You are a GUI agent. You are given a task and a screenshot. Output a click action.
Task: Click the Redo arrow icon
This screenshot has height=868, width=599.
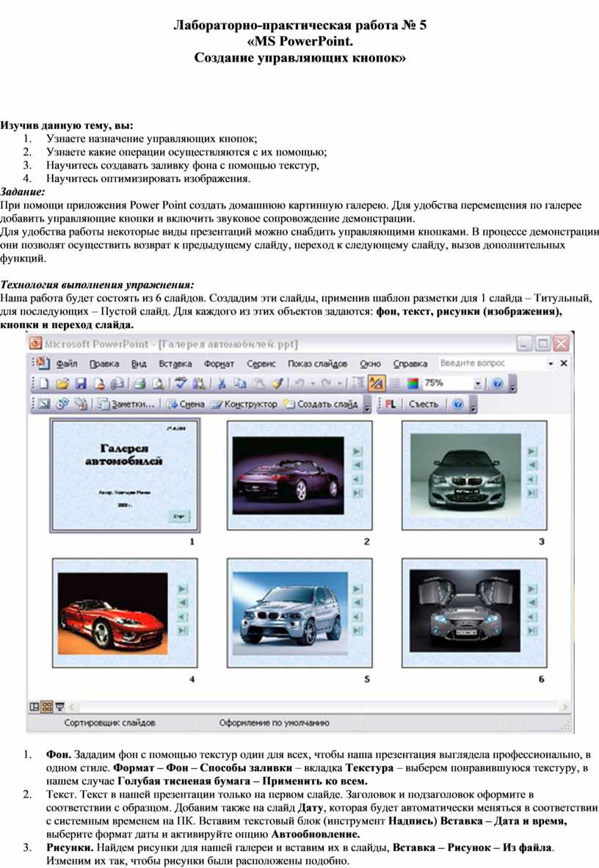[327, 383]
